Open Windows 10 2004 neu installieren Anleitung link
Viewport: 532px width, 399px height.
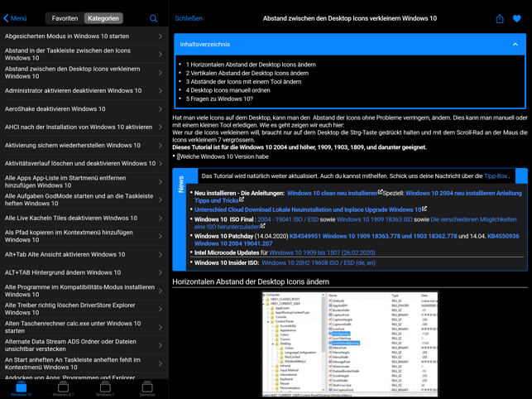point(463,193)
